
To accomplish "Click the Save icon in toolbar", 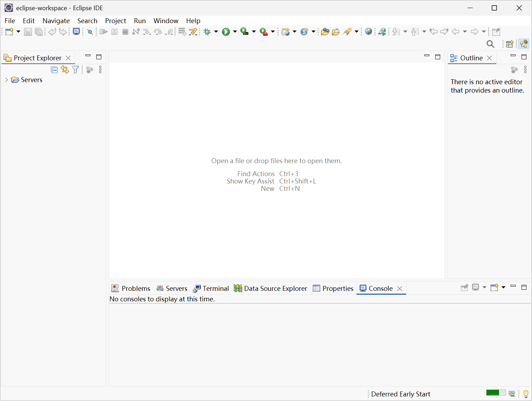I will (28, 32).
